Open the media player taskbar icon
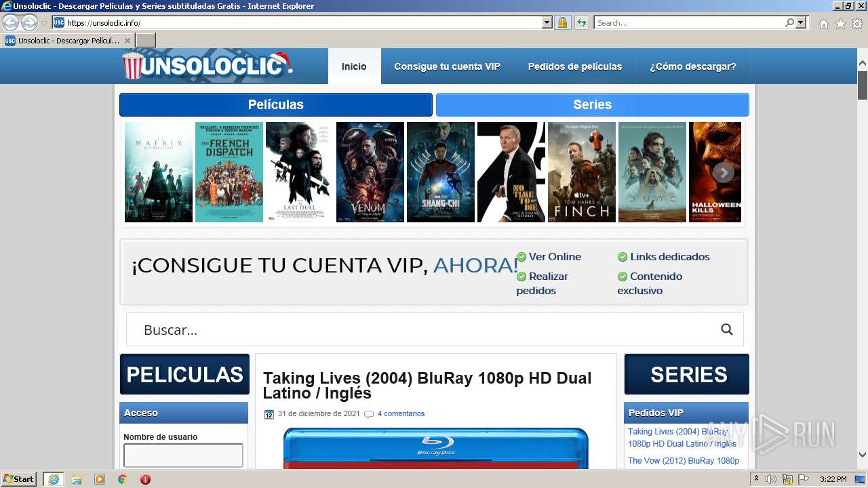 [100, 479]
